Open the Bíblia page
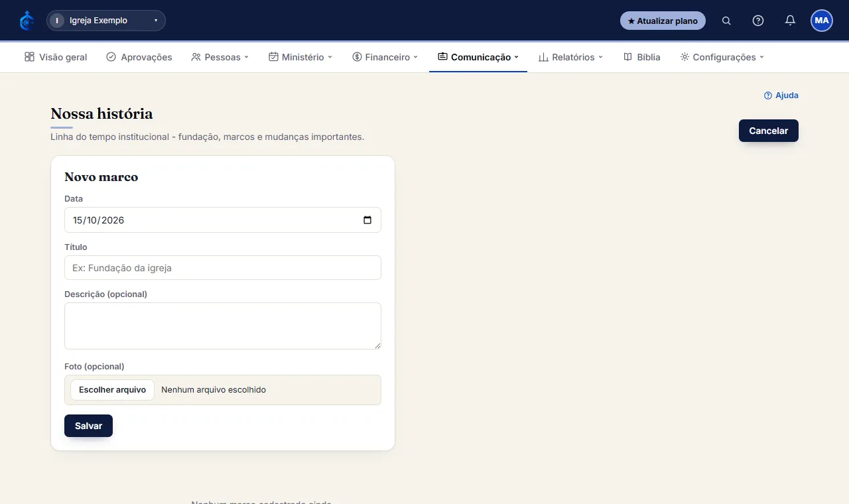 click(642, 57)
